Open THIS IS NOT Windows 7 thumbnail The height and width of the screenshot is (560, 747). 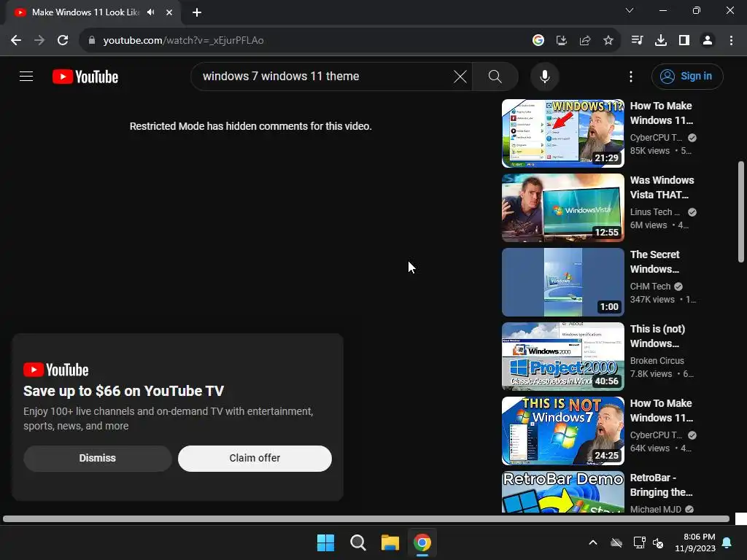(562, 430)
